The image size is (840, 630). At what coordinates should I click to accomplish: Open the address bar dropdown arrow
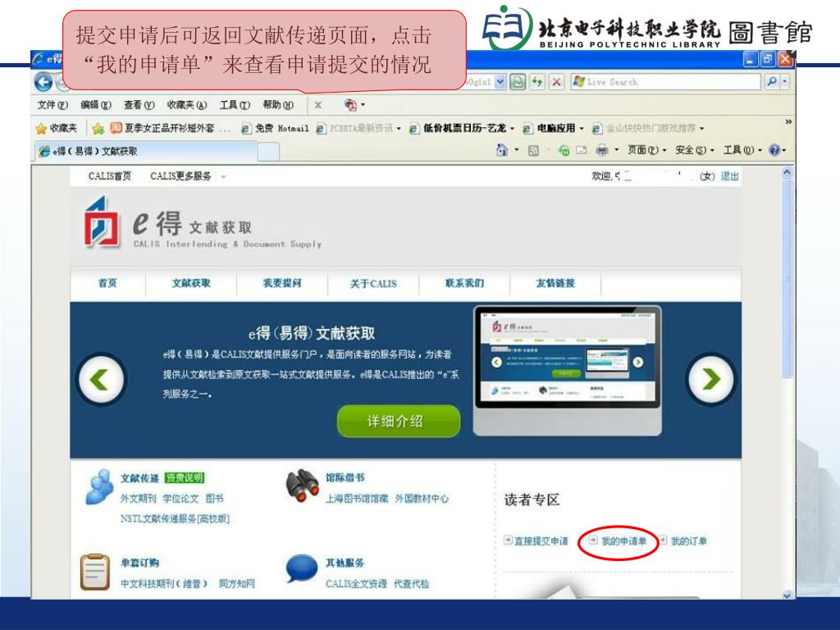(500, 82)
